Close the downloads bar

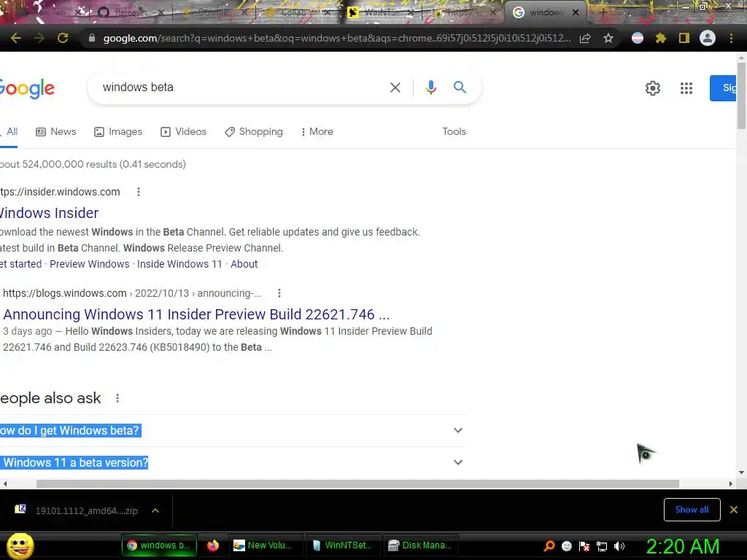[734, 510]
